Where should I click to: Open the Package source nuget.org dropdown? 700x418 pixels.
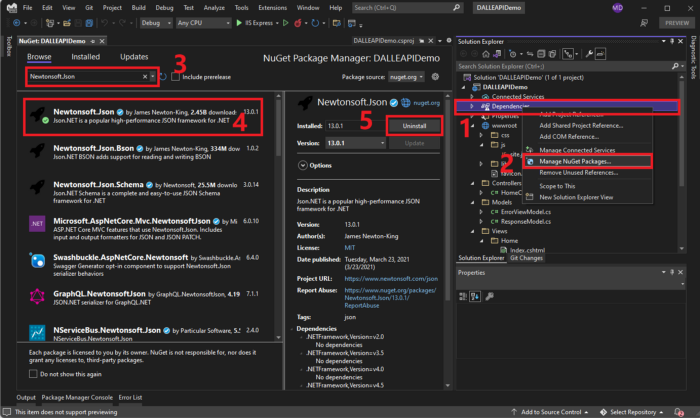point(406,77)
